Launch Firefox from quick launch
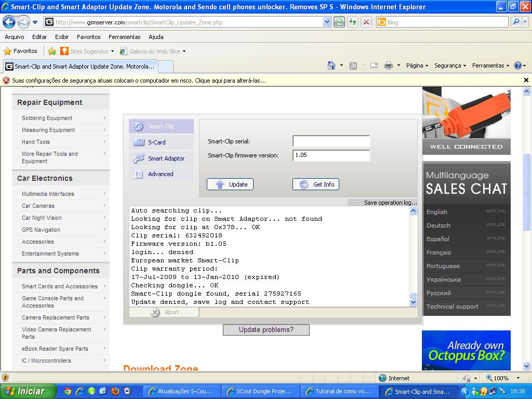The width and height of the screenshot is (532, 399). [x=115, y=391]
